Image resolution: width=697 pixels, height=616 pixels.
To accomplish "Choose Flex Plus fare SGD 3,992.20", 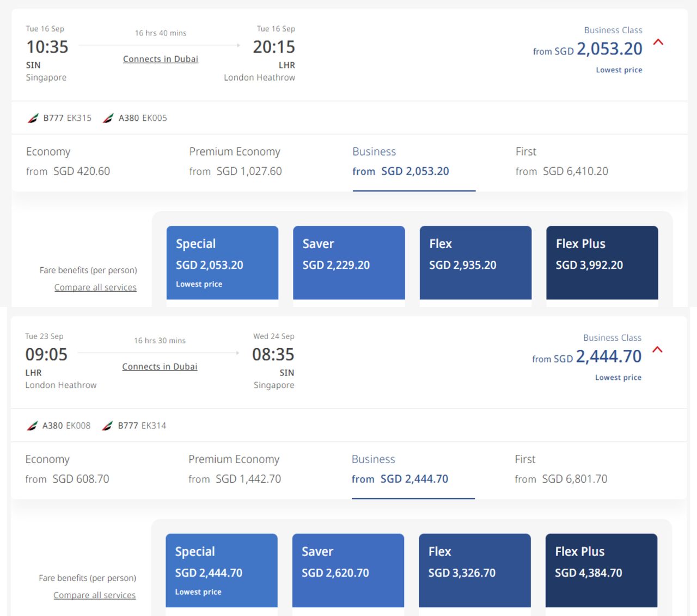I will (x=602, y=263).
